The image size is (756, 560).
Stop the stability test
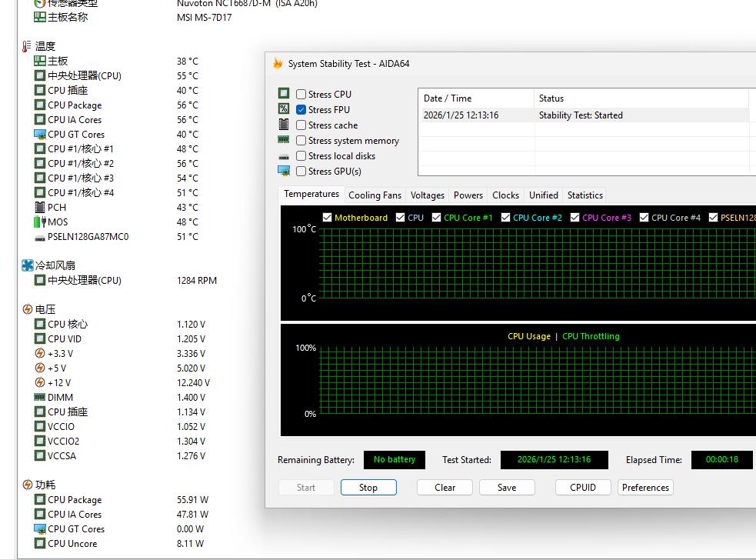tap(368, 487)
